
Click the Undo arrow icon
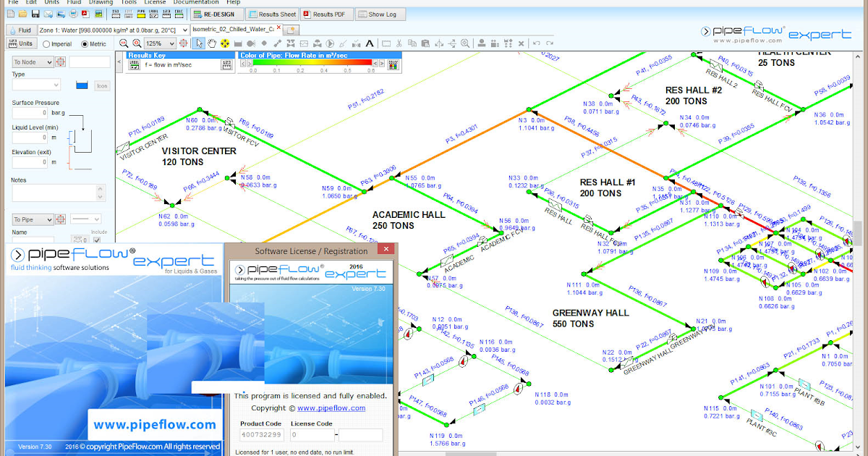(x=536, y=43)
